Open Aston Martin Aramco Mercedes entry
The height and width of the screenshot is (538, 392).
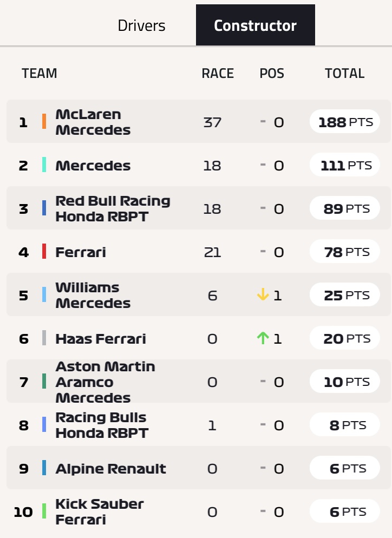pos(105,382)
